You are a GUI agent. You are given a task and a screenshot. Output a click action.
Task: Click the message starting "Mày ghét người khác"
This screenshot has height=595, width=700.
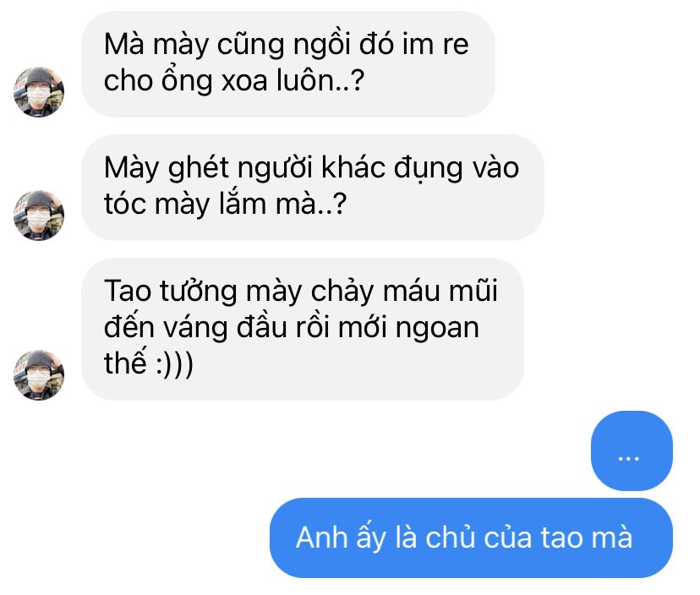[313, 188]
